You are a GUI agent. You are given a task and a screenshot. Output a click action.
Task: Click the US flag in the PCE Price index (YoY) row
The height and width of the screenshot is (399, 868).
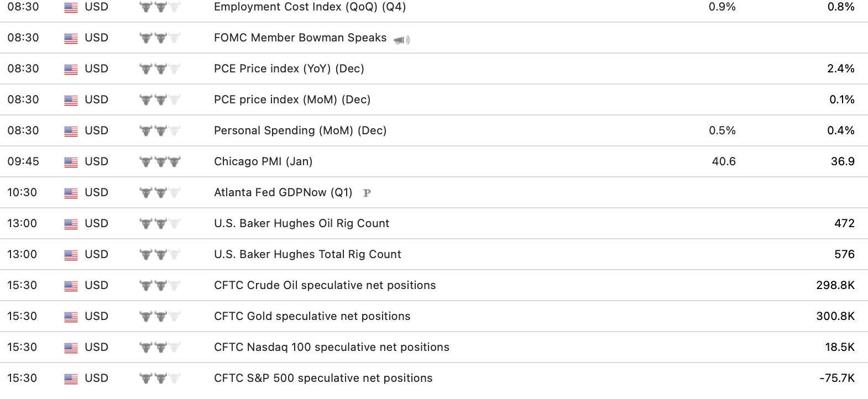point(71,69)
